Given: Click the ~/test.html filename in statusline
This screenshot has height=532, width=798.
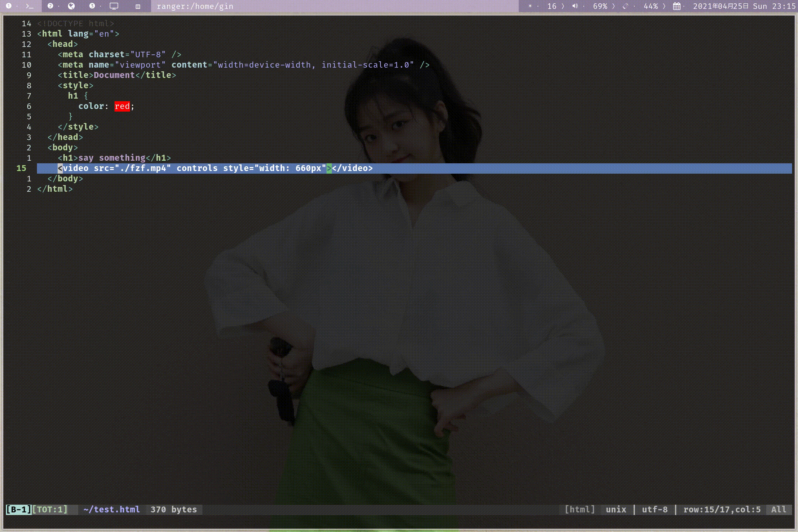Looking at the screenshot, I should click(112, 509).
